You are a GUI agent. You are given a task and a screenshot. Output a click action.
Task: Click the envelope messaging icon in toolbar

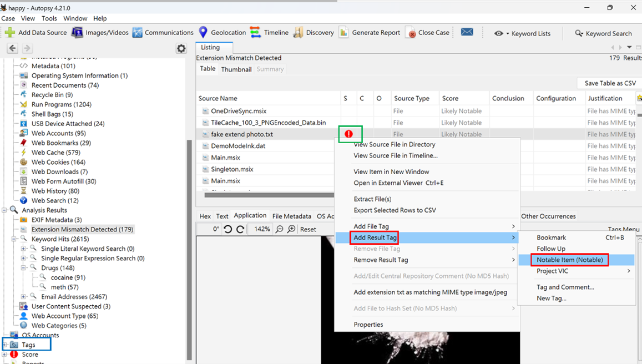pyautogui.click(x=467, y=32)
